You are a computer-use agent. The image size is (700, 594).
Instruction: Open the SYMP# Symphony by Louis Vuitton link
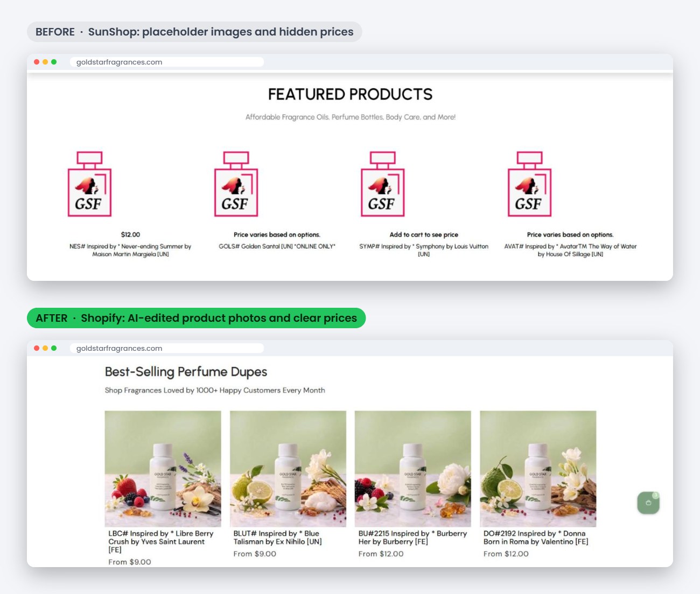tap(424, 250)
